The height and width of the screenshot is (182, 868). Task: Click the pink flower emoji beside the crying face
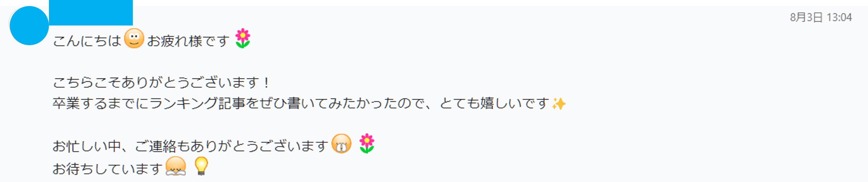pos(367,144)
